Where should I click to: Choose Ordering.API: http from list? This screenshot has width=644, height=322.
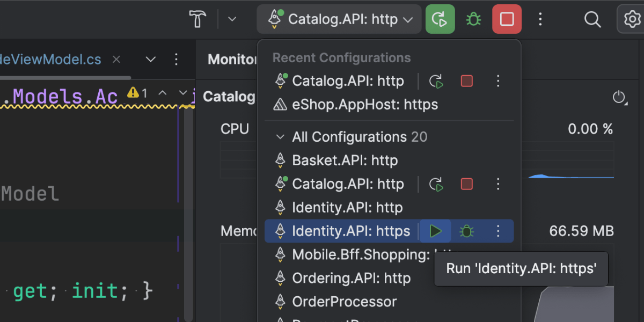click(x=351, y=279)
